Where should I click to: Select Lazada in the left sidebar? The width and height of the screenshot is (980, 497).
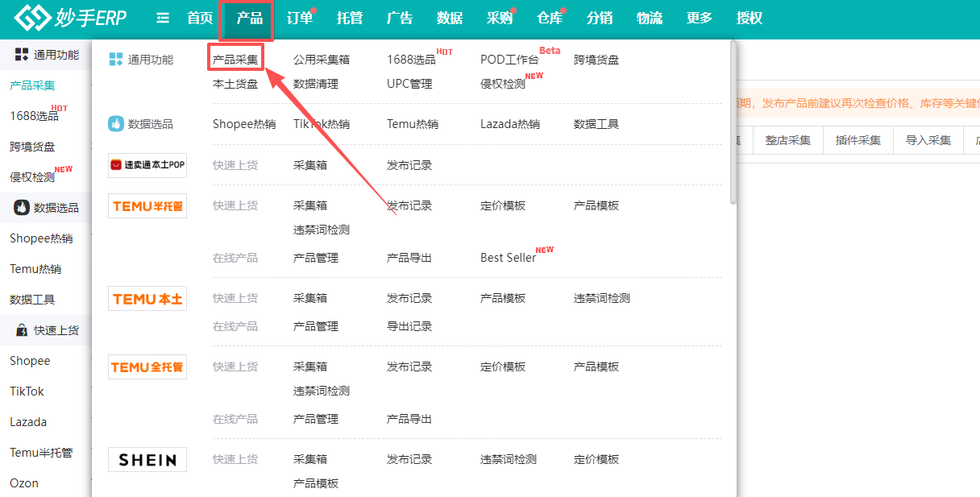28,422
